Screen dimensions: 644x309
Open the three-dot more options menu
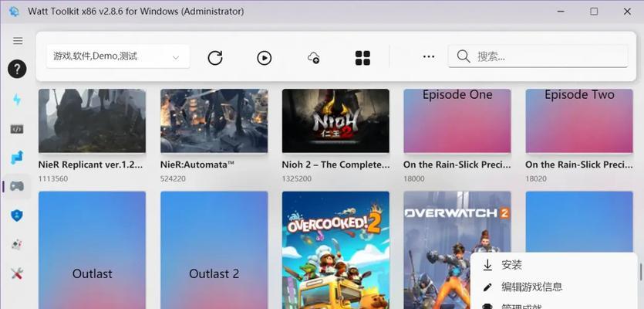429,57
